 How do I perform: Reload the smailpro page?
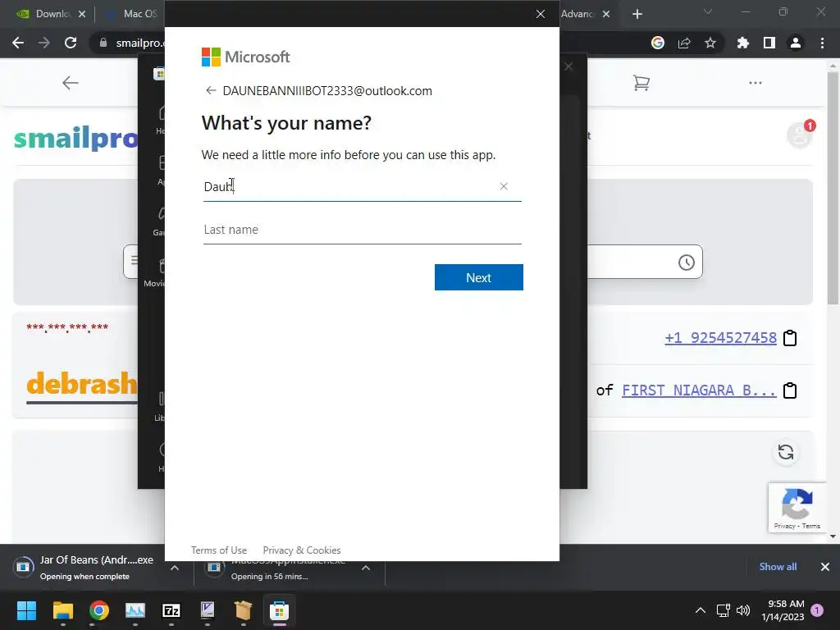[x=71, y=43]
